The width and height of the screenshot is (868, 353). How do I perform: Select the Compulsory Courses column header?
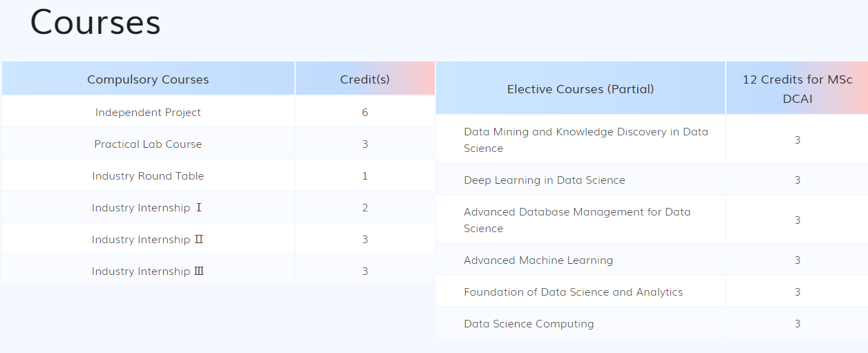148,79
